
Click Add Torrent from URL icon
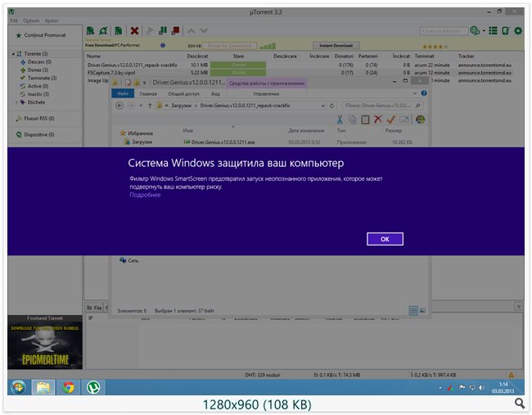[103, 31]
